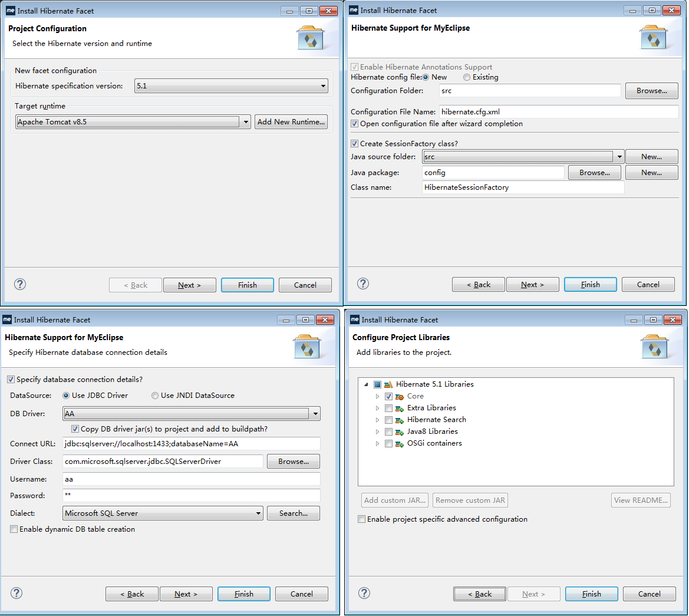Click Core library icon
689x616 pixels.
[400, 396]
